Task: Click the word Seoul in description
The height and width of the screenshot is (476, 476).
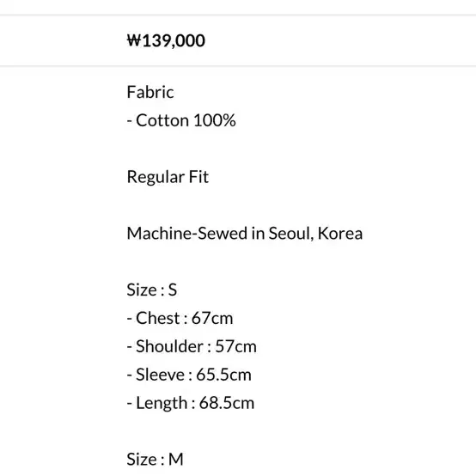Action: pos(290,233)
